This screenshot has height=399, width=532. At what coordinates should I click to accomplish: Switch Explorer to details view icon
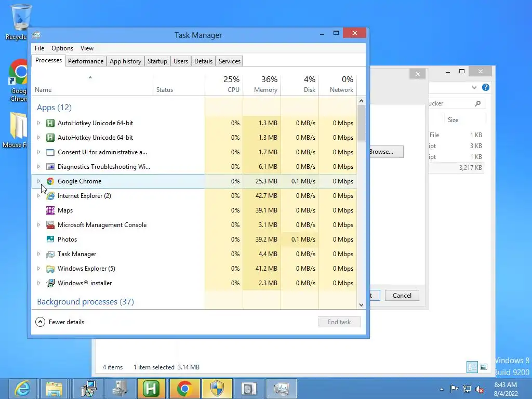[472, 367]
